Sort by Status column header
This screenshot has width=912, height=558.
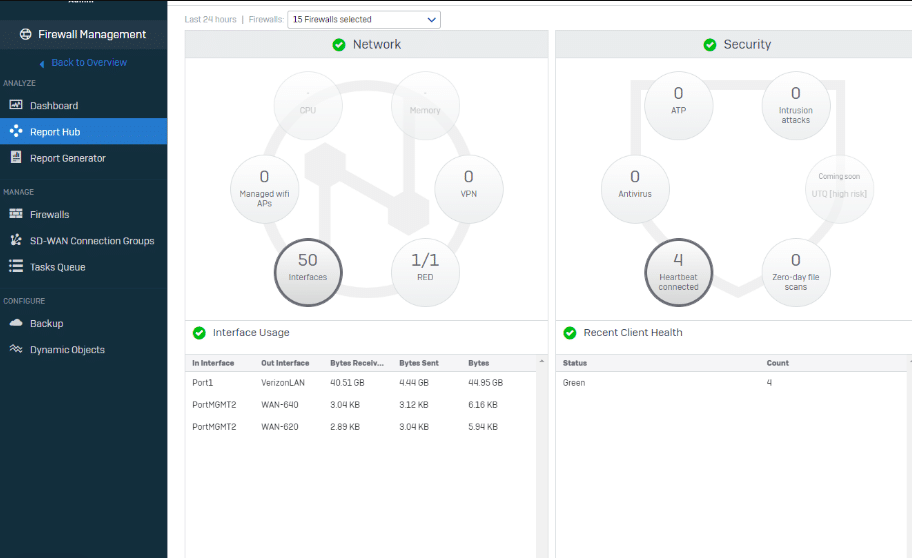tap(575, 363)
